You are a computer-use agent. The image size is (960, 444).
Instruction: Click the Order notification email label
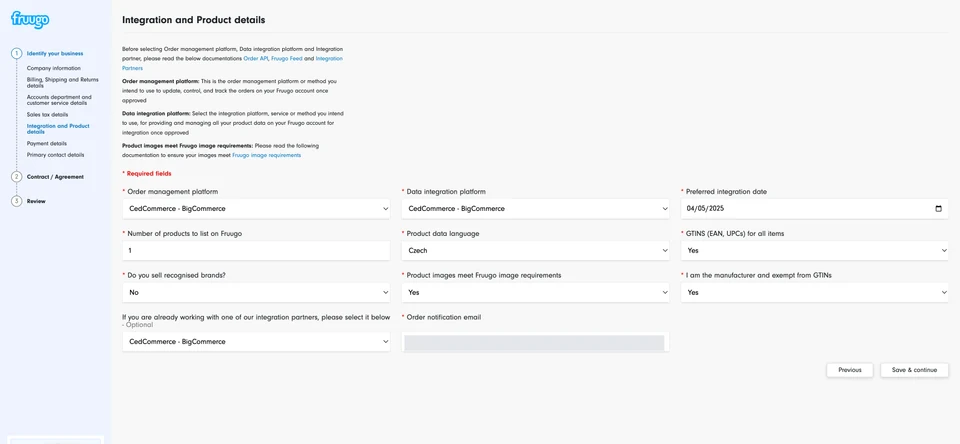(x=443, y=317)
